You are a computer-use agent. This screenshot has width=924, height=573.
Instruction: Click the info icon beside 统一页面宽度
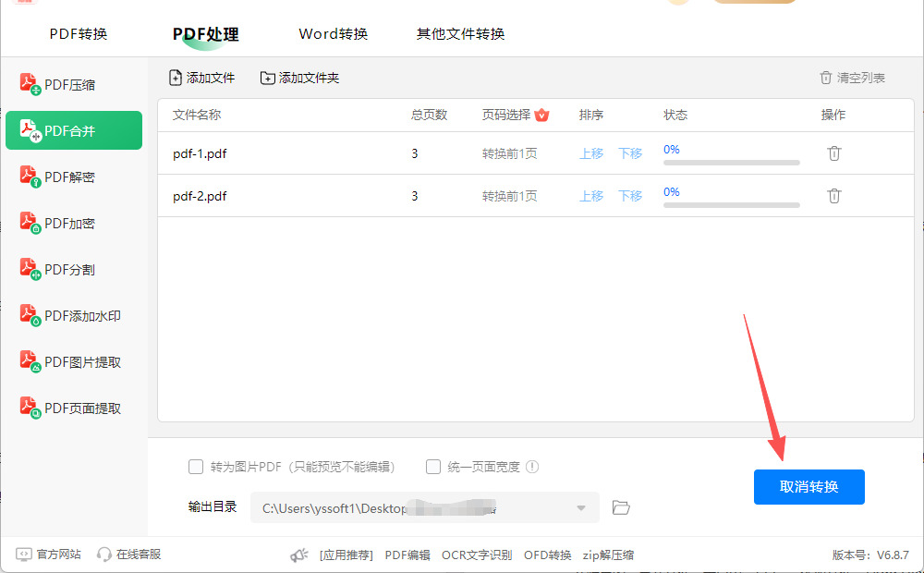pyautogui.click(x=532, y=467)
